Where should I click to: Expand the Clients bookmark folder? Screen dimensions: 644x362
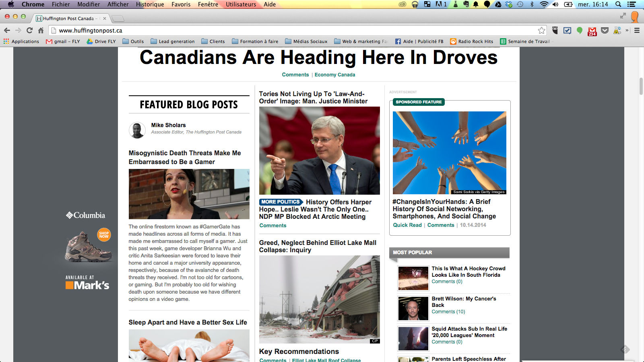click(x=213, y=41)
